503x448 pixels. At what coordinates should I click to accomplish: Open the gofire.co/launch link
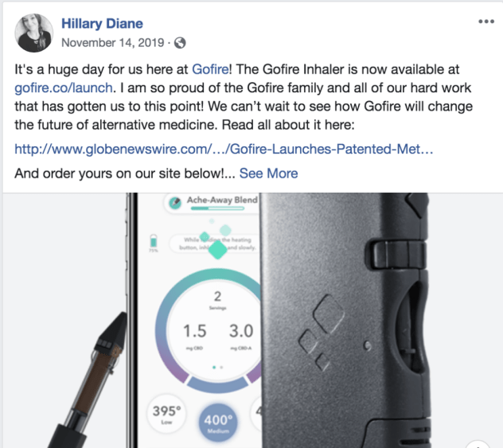tap(64, 88)
